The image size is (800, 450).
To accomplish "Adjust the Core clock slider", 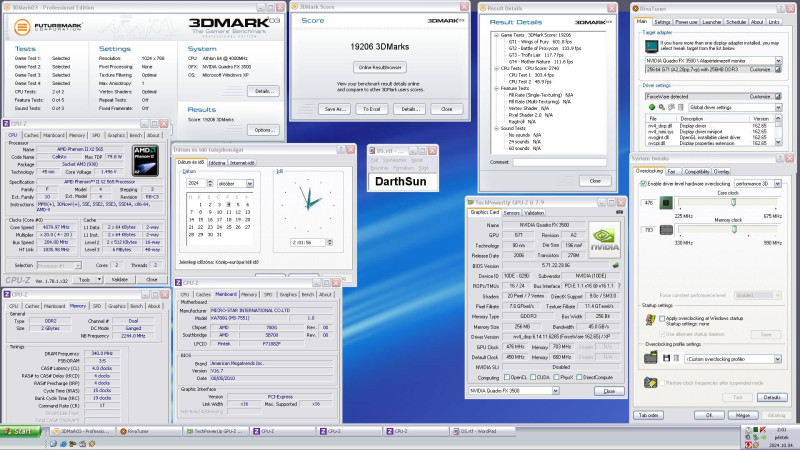I will pyautogui.click(x=733, y=203).
